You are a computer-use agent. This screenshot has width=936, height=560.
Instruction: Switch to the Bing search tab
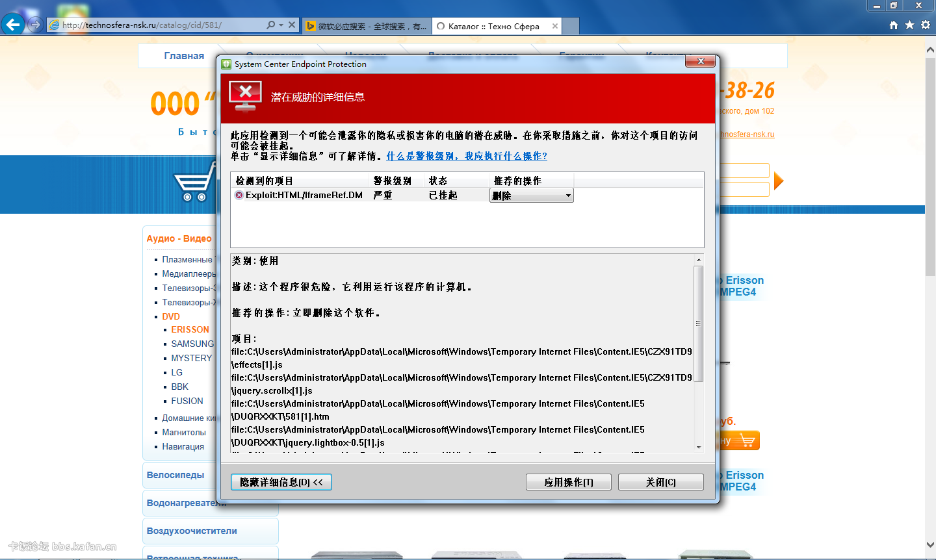click(x=366, y=26)
